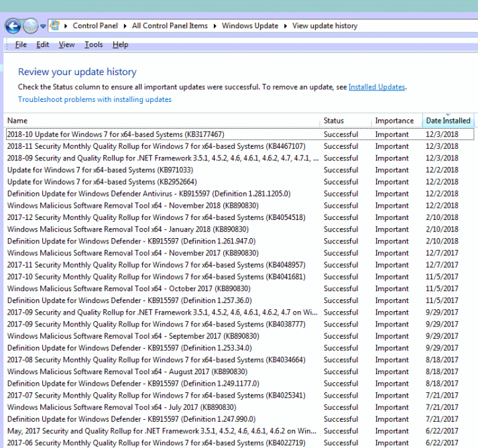Select Defender Definition 1.261.947.0 row

point(239,241)
